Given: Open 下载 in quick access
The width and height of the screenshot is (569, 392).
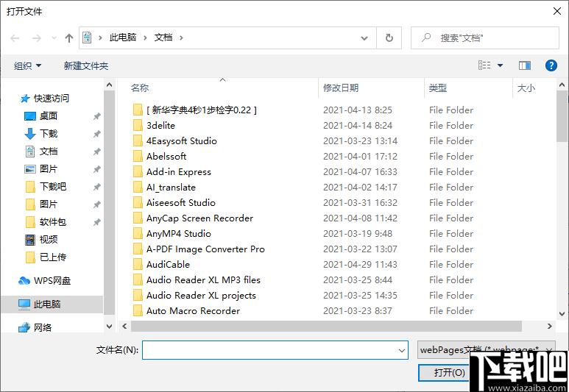Looking at the screenshot, I should pos(49,133).
